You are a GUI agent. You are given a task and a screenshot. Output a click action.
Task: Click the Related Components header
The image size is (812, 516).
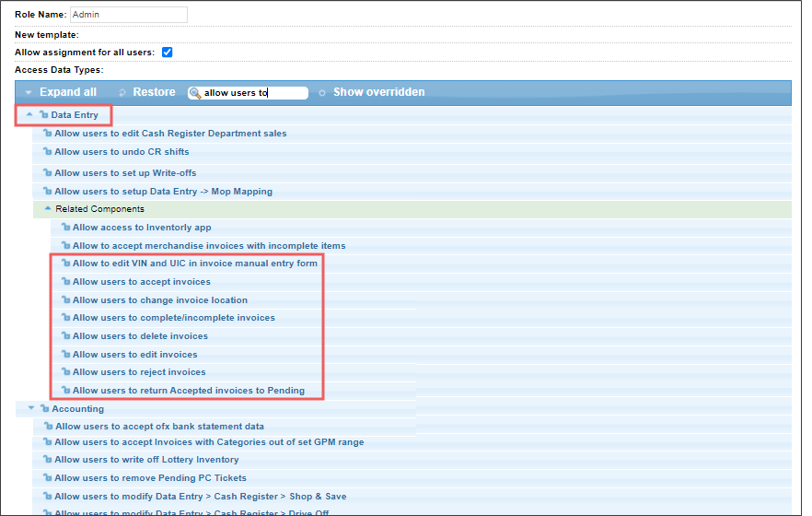(x=100, y=209)
